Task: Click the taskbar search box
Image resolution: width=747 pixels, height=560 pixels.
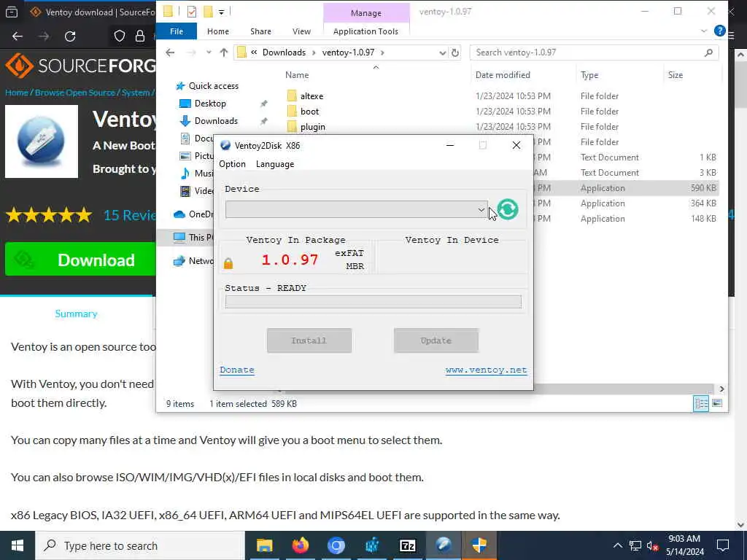Action: [x=140, y=545]
